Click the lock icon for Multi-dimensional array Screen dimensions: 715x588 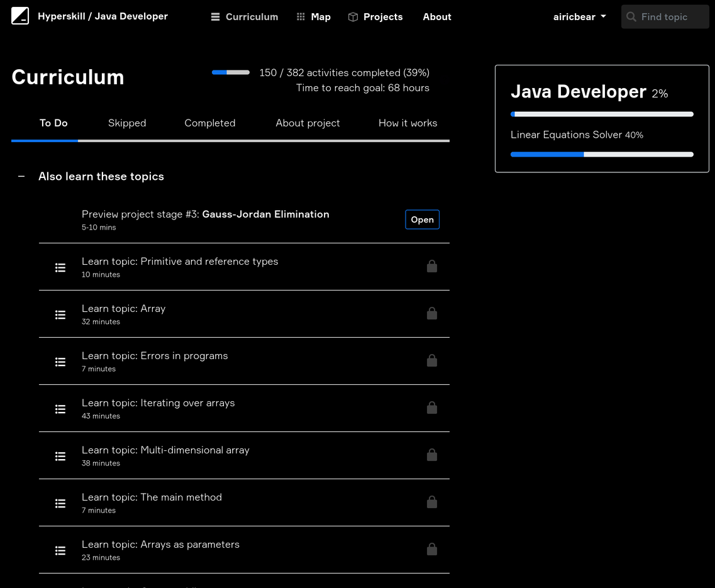[432, 455]
